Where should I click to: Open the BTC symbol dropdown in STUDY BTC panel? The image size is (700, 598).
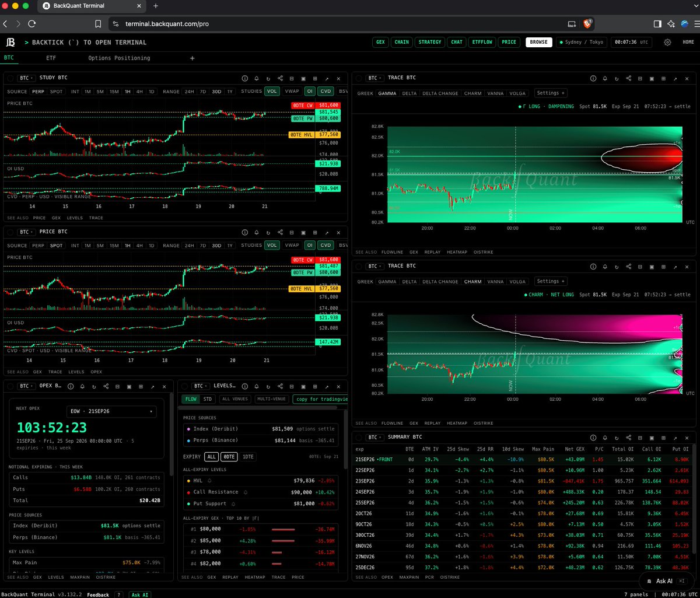(26, 78)
